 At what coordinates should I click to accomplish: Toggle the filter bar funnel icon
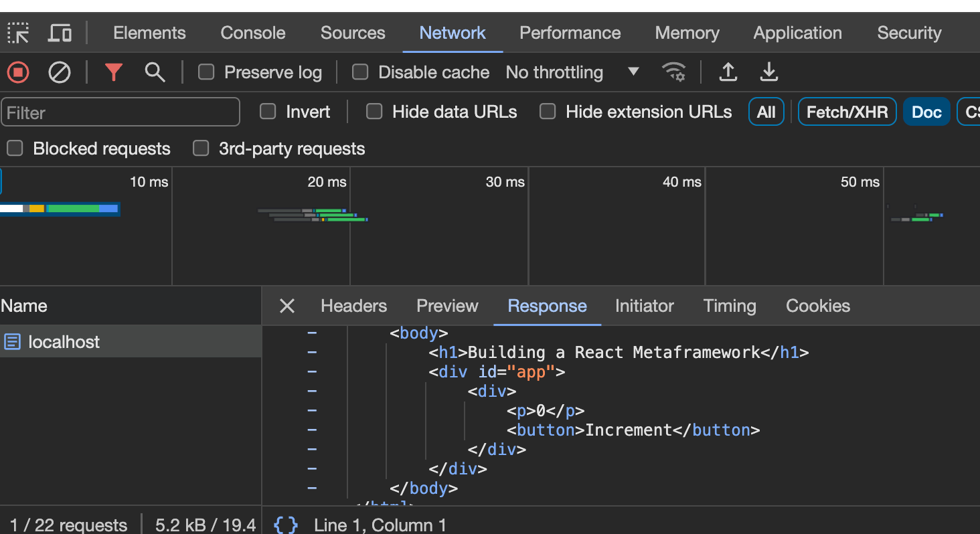(114, 72)
